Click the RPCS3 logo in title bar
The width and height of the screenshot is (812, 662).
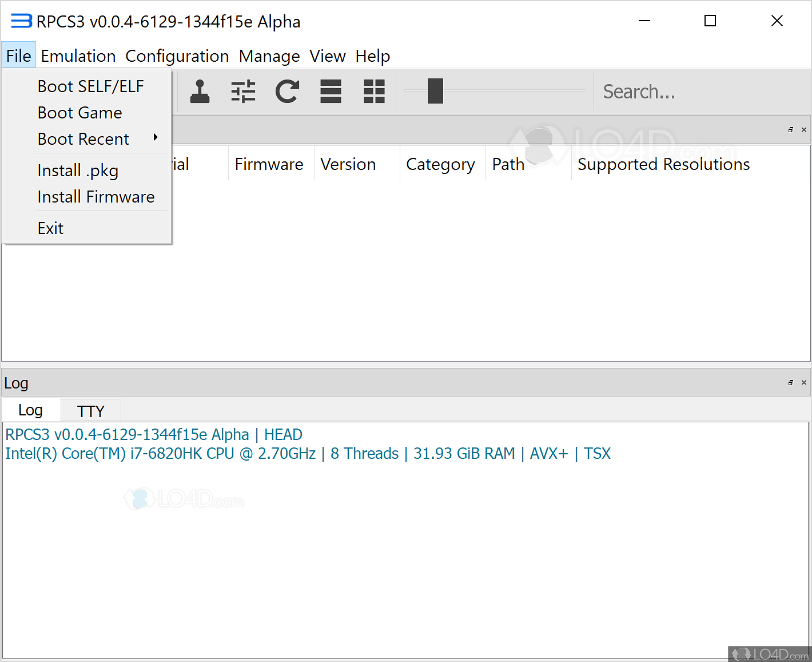[x=21, y=21]
